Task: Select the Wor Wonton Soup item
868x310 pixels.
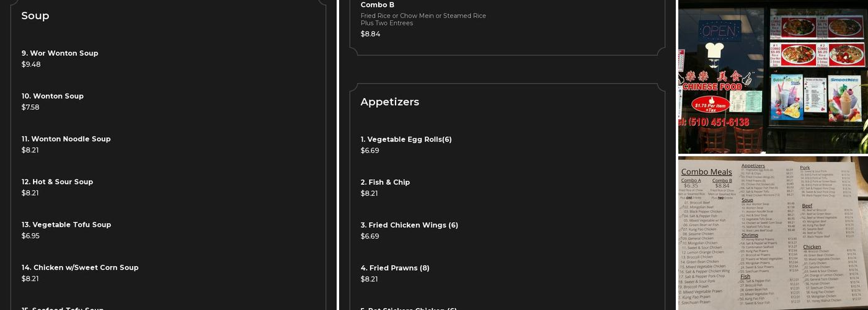Action: click(60, 53)
